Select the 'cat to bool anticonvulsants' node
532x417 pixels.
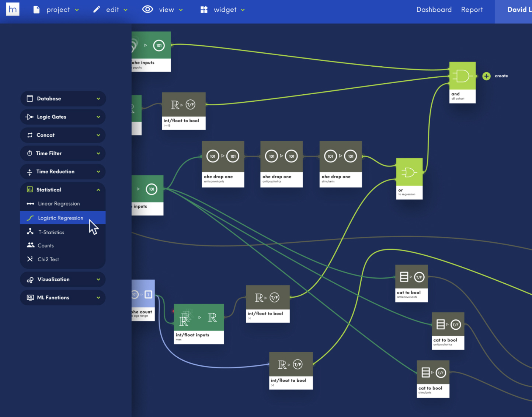[x=411, y=284]
